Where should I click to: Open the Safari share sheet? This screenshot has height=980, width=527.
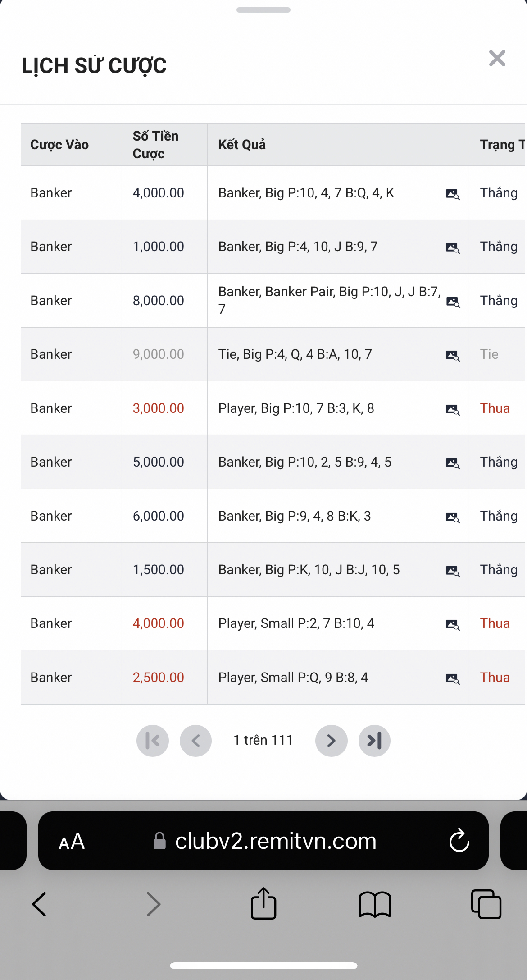(263, 903)
